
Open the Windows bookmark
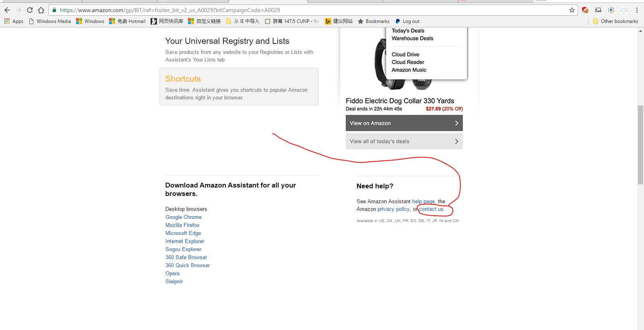(x=90, y=21)
